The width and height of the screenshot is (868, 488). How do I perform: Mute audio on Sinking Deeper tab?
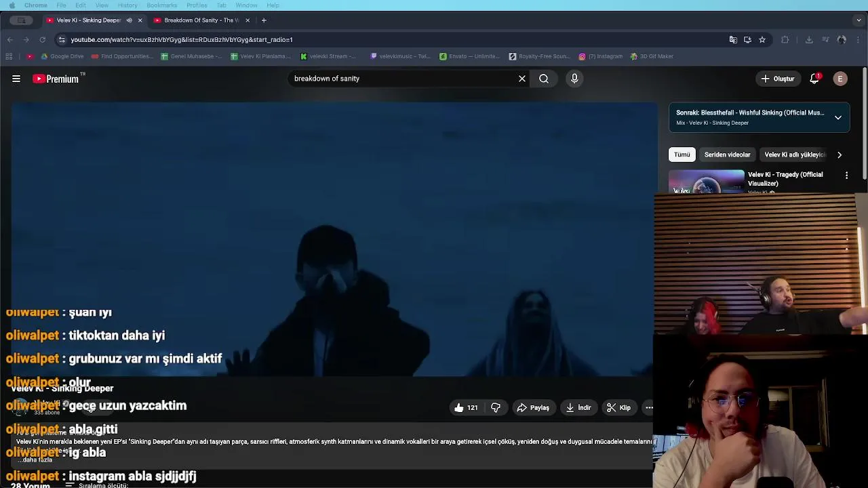coord(129,20)
